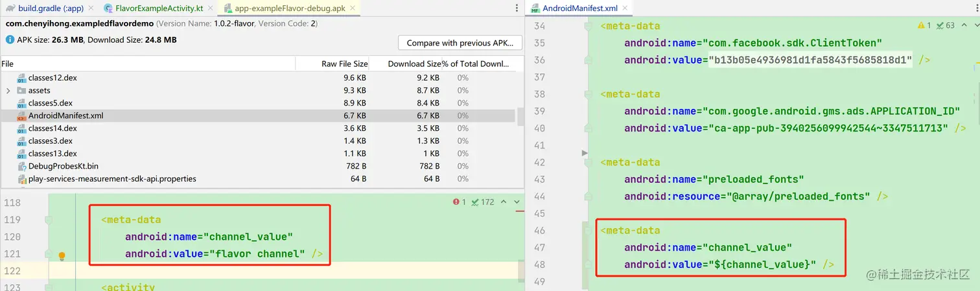
Task: Click the APK file list vertical scrollbar
Action: 520,117
